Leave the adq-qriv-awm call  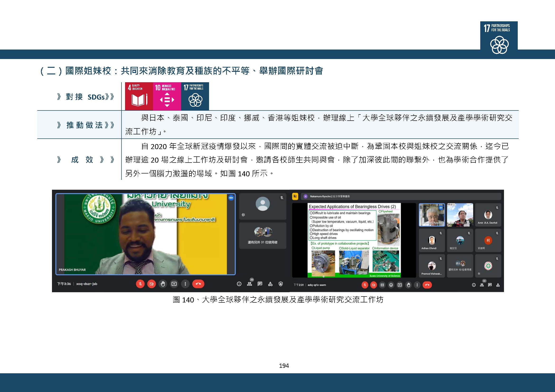coord(427,285)
